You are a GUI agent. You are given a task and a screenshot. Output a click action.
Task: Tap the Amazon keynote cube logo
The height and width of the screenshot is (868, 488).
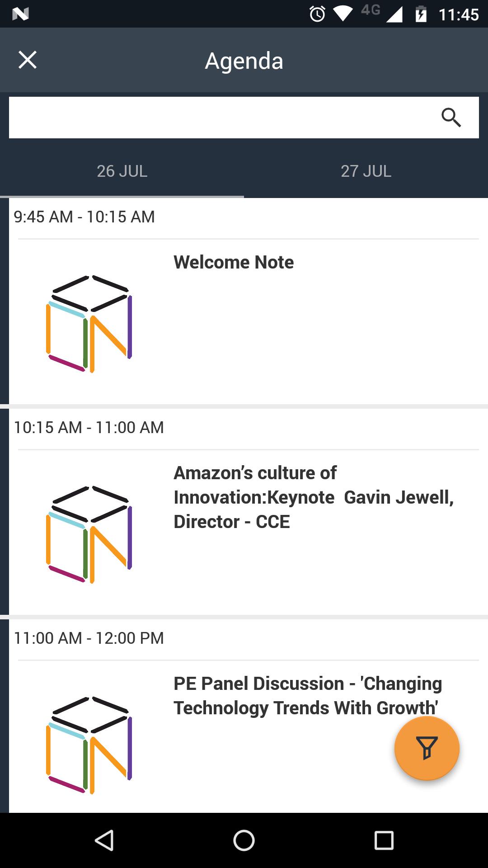click(x=89, y=534)
